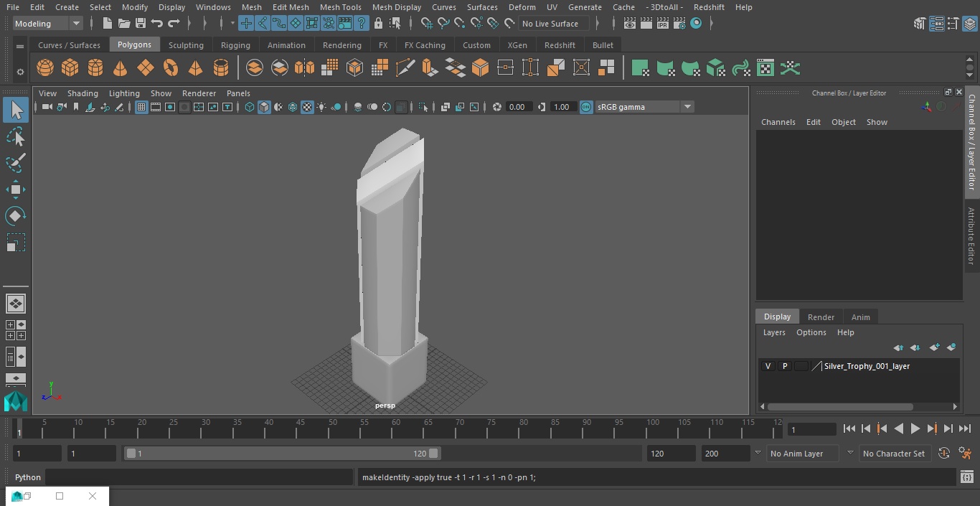The image size is (980, 506).
Task: Create a polygon cylinder from the shelf
Action: (x=95, y=68)
